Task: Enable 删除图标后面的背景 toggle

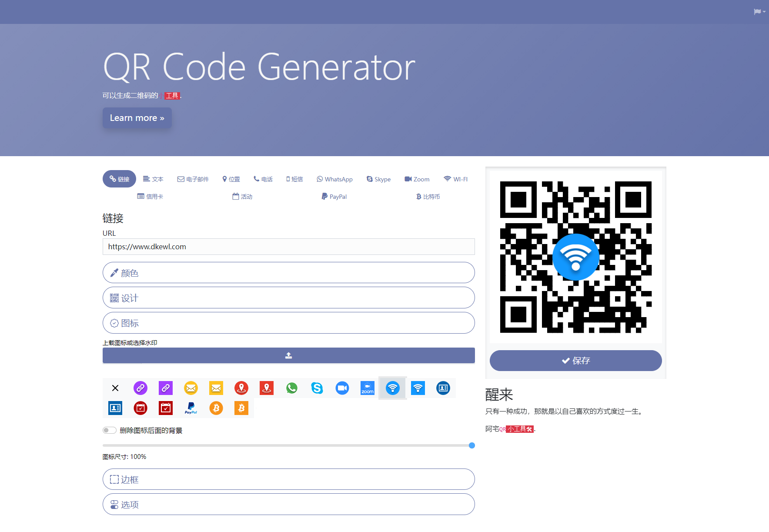Action: click(x=110, y=430)
